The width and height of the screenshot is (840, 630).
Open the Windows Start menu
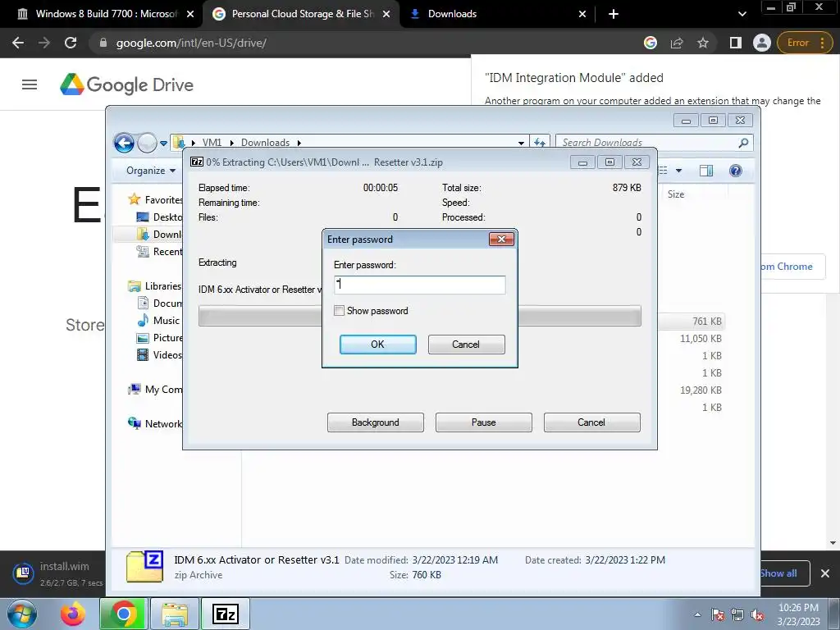(21, 614)
